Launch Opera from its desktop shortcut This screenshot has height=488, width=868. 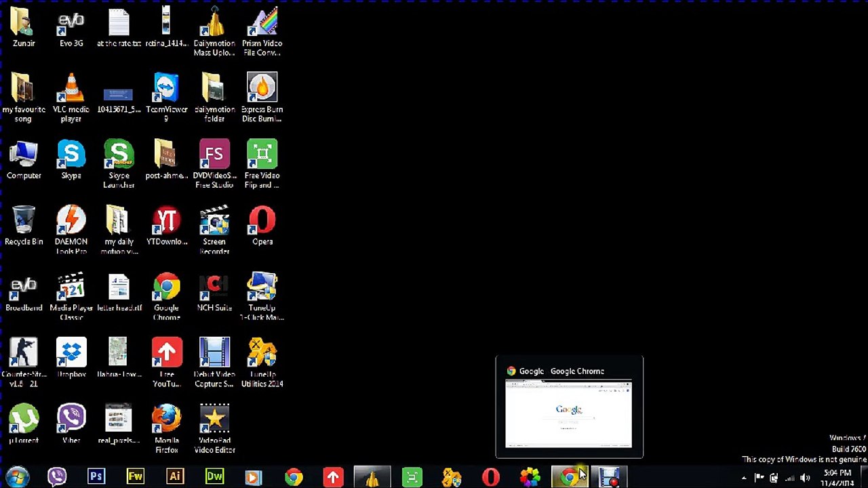click(262, 226)
